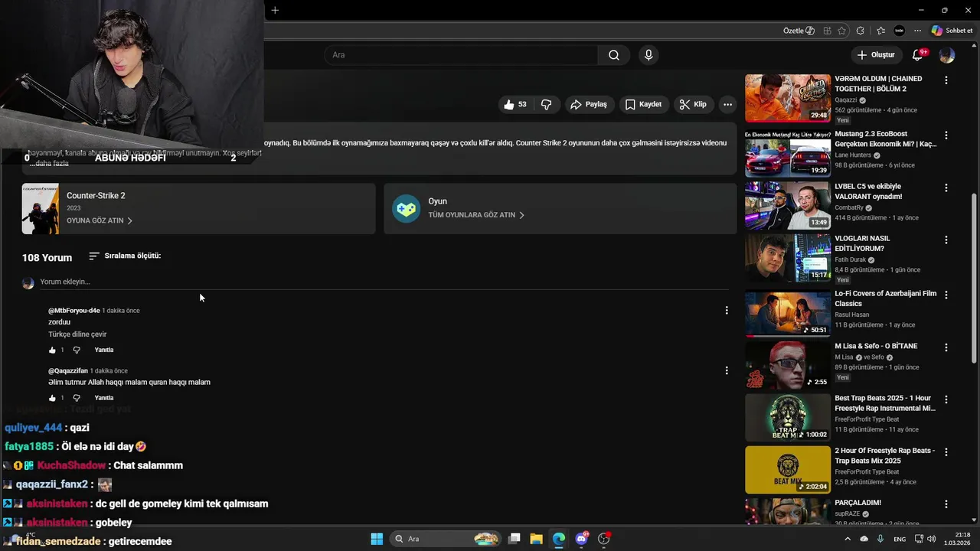Reply to @MtbForyou-d4e with Yanıtla
The image size is (980, 551).
(104, 350)
